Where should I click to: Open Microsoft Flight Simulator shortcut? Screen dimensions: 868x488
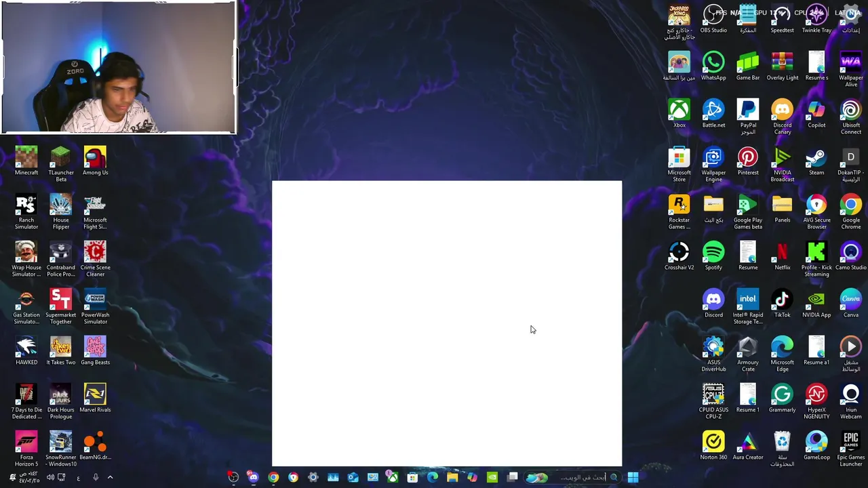click(x=95, y=211)
